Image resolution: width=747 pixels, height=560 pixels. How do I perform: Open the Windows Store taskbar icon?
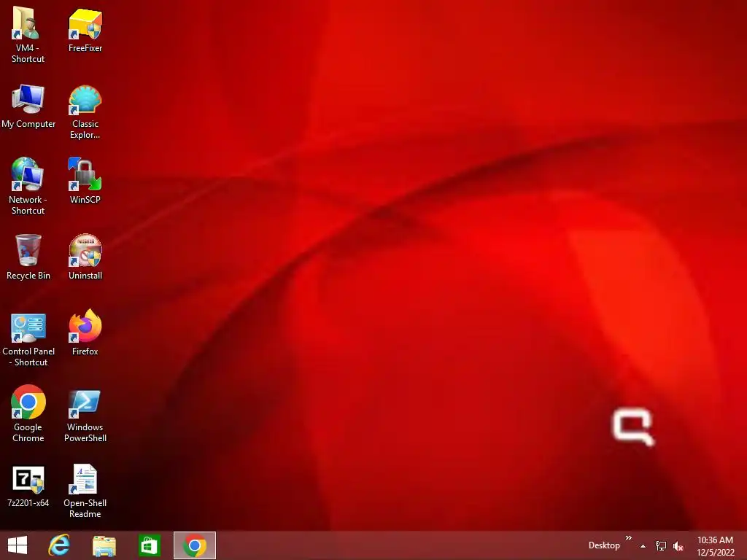[x=149, y=545]
